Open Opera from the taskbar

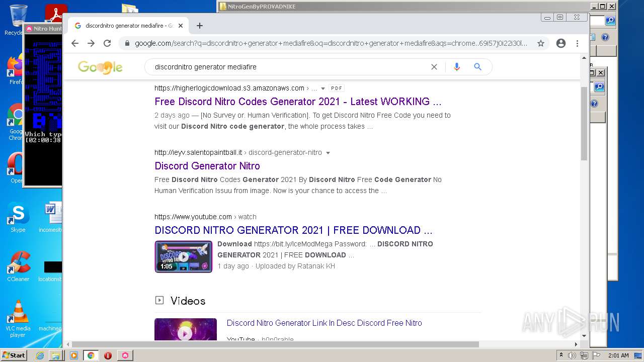point(108,355)
